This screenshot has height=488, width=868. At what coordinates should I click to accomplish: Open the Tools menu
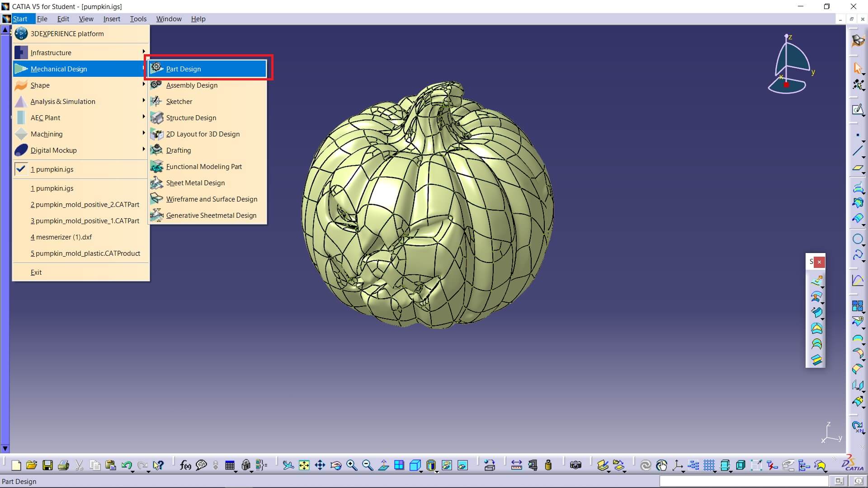coord(138,19)
